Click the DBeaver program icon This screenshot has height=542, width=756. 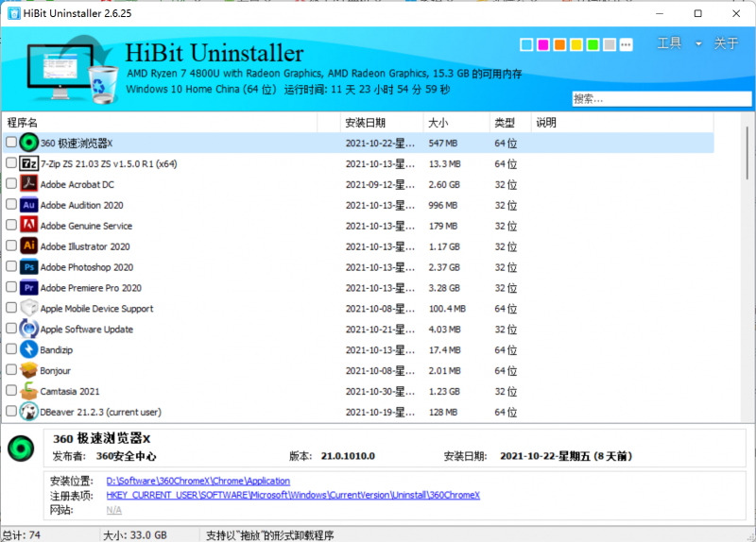tap(29, 412)
